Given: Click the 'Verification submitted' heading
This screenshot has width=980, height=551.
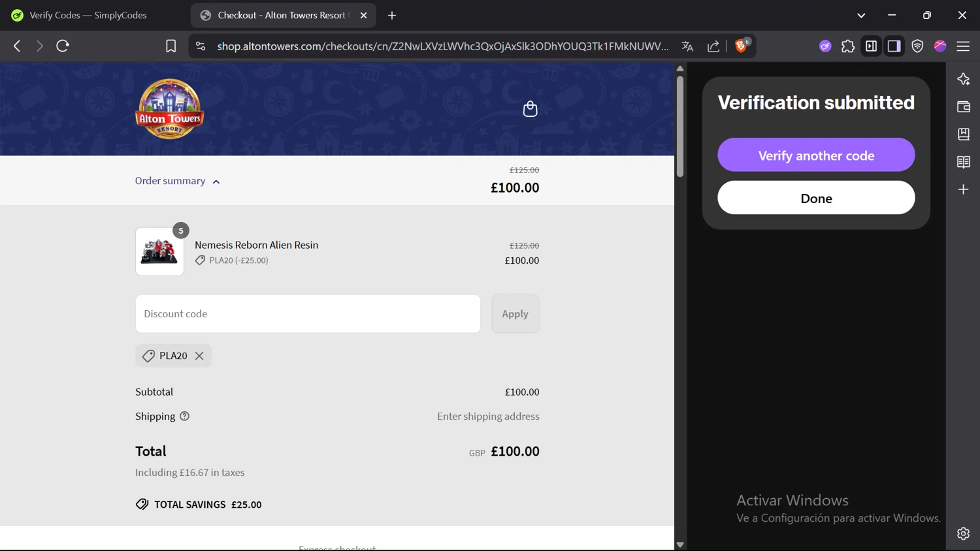Looking at the screenshot, I should (816, 102).
